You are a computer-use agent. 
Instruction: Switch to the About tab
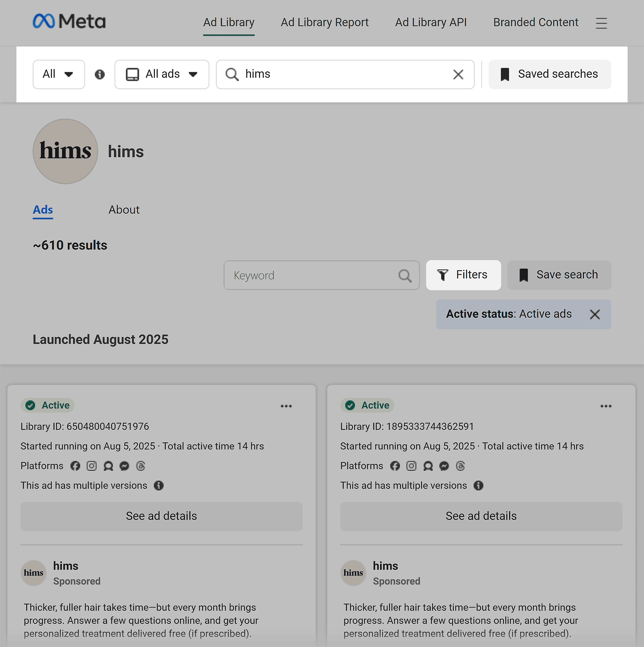tap(124, 210)
